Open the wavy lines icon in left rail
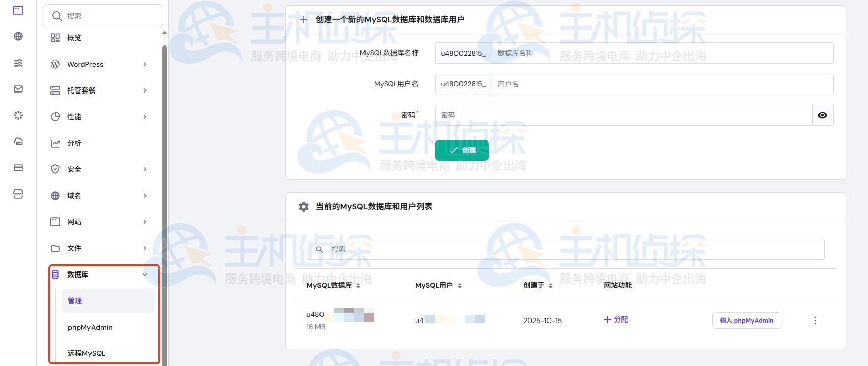 [x=18, y=63]
